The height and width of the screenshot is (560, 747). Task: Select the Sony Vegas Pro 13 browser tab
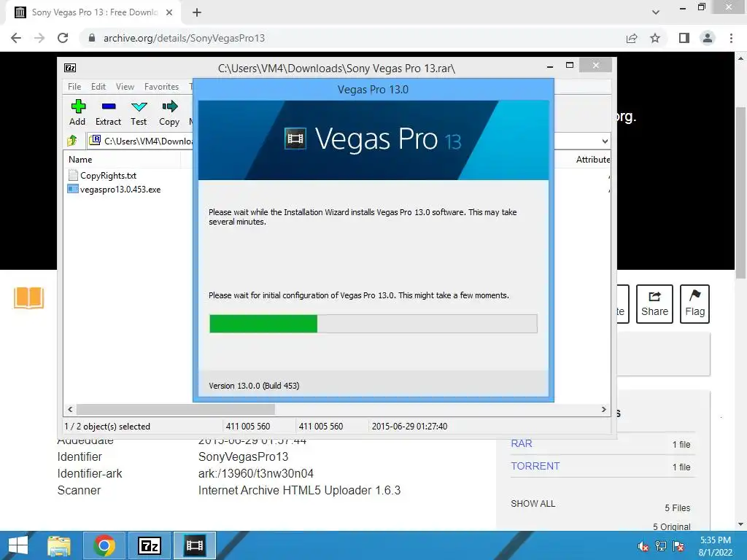(x=94, y=12)
